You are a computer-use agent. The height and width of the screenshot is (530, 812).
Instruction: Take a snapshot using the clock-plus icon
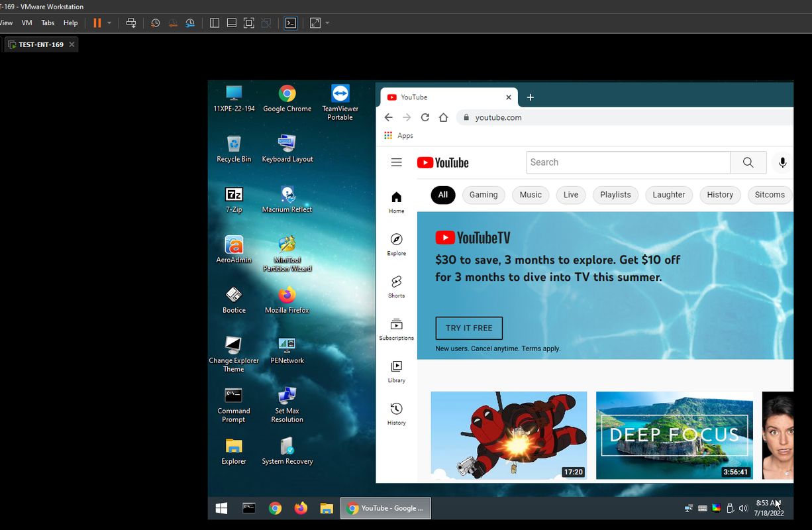[155, 23]
